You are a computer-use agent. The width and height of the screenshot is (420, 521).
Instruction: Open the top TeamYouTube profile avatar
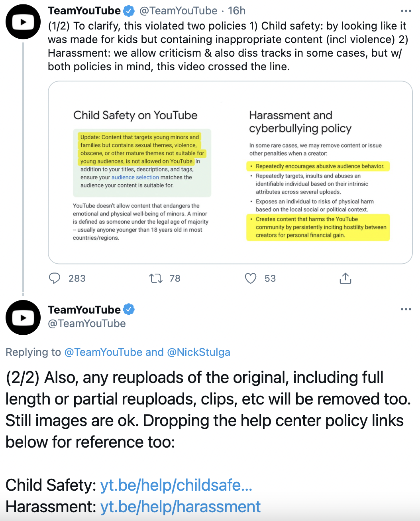[x=23, y=22]
